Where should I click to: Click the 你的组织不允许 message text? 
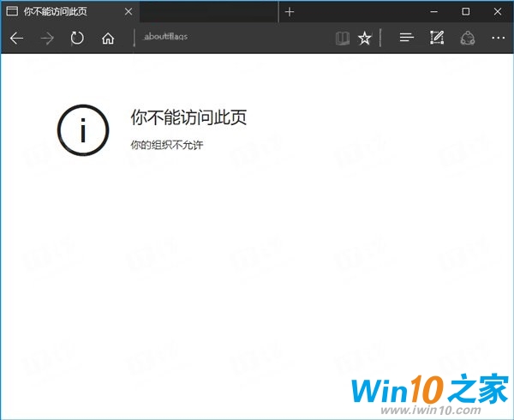click(167, 145)
